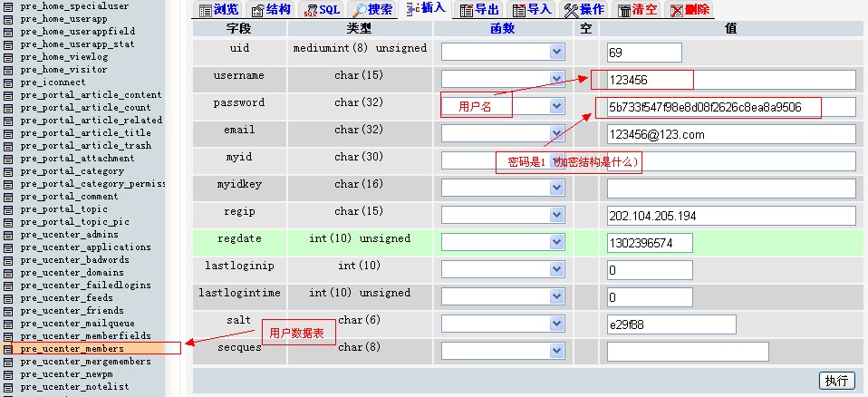
Task: Click the table icon beside pre_ucenter_applications
Action: (8, 247)
